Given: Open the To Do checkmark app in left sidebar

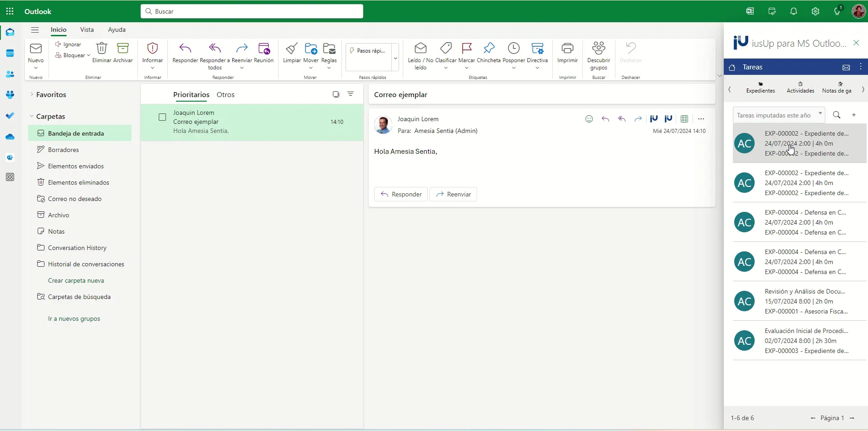Looking at the screenshot, I should coord(10,116).
